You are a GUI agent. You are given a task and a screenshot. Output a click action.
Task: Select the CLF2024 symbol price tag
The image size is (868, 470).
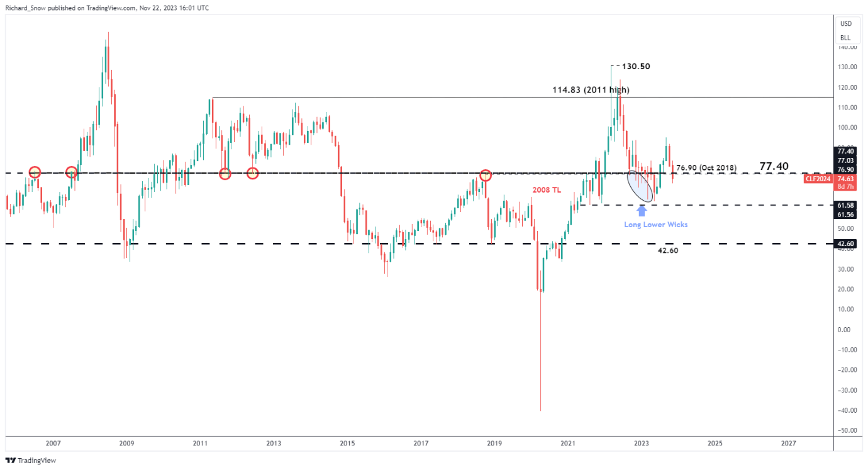tap(818, 179)
